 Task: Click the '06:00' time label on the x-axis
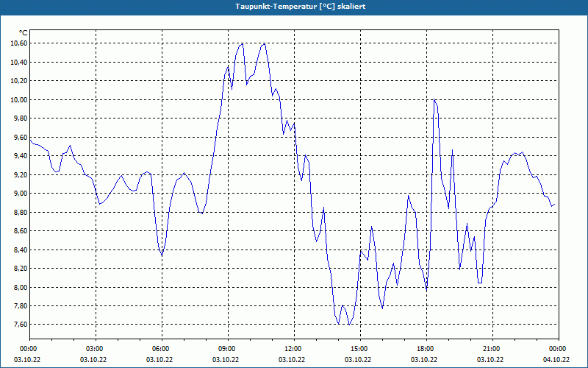pyautogui.click(x=162, y=349)
